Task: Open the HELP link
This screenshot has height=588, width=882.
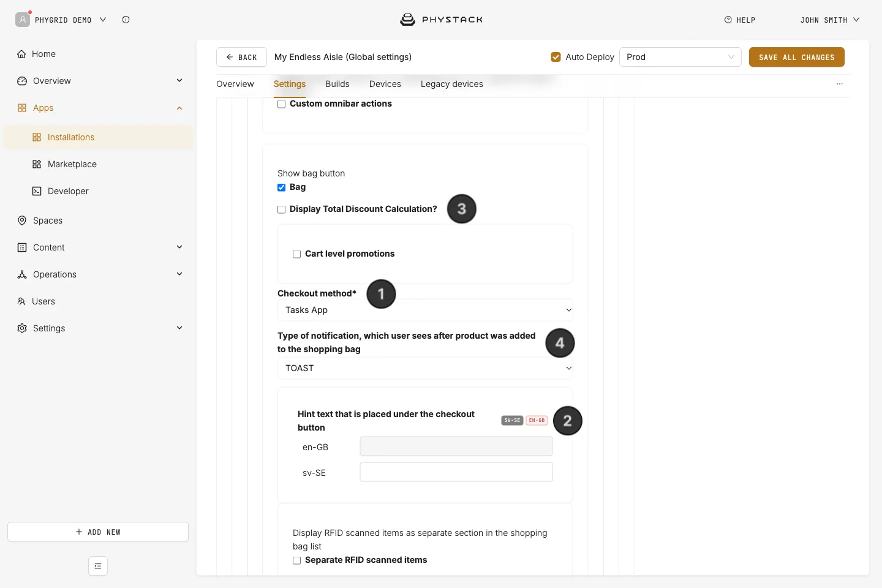Action: [740, 20]
